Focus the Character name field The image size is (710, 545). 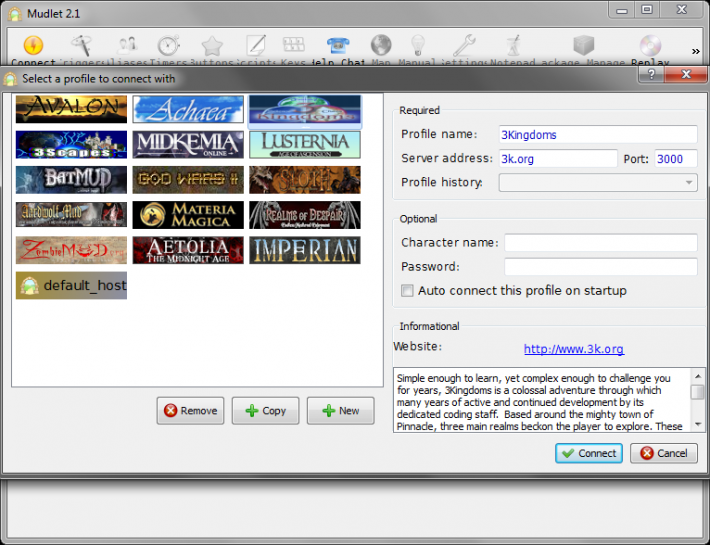[600, 243]
